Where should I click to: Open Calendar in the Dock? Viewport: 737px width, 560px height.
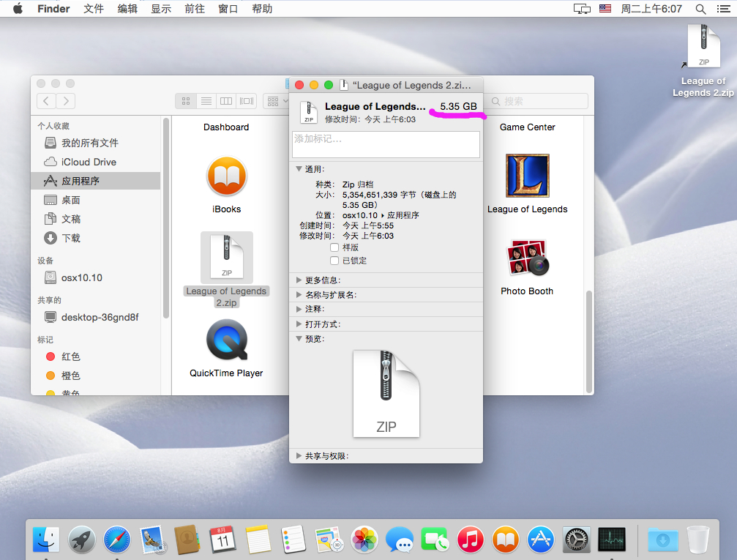click(x=222, y=540)
